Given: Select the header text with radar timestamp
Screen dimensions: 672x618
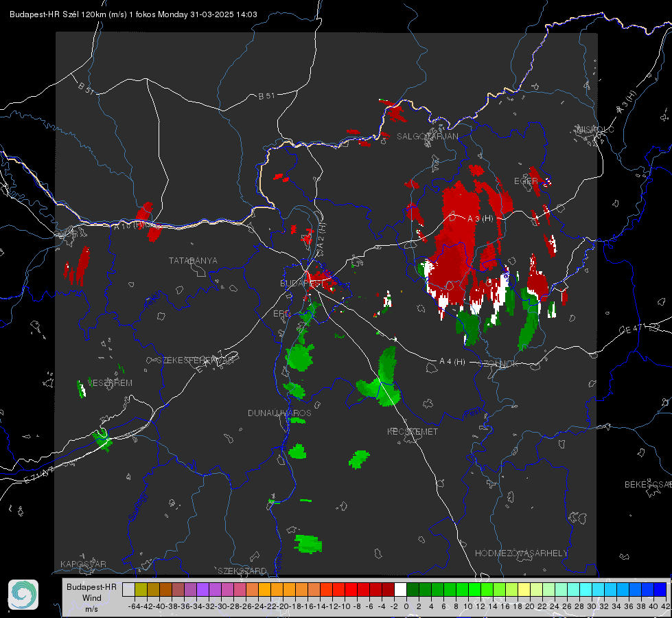Looking at the screenshot, I should 133,14.
